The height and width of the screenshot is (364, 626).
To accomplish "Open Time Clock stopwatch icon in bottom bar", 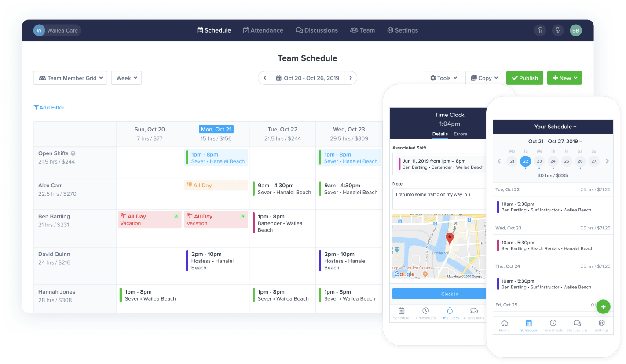I will coord(450,313).
